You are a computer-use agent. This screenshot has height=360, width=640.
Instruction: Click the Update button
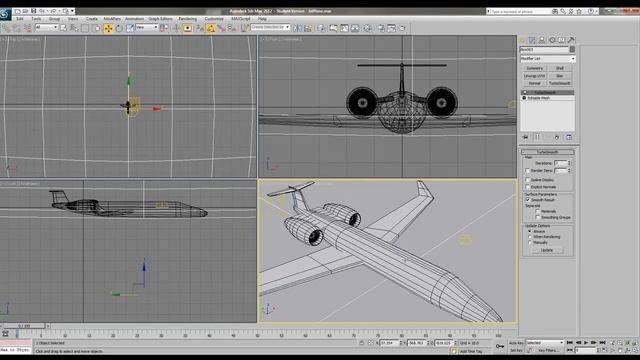click(547, 250)
